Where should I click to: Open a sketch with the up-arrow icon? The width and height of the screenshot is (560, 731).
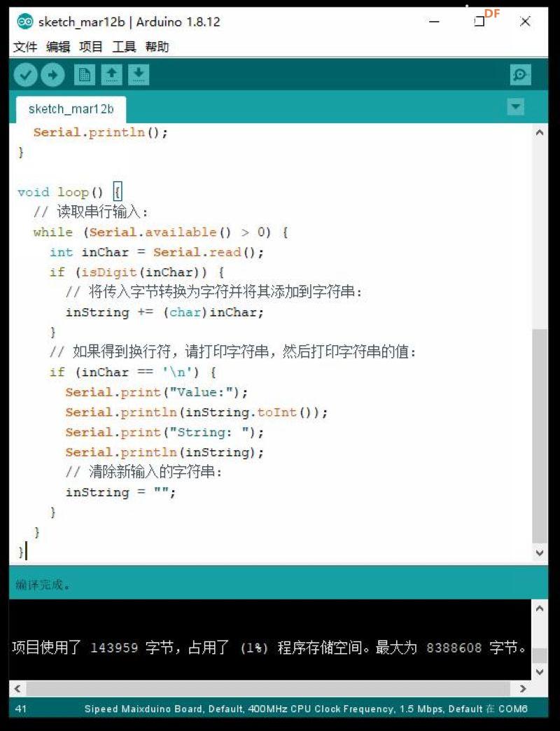tap(111, 75)
